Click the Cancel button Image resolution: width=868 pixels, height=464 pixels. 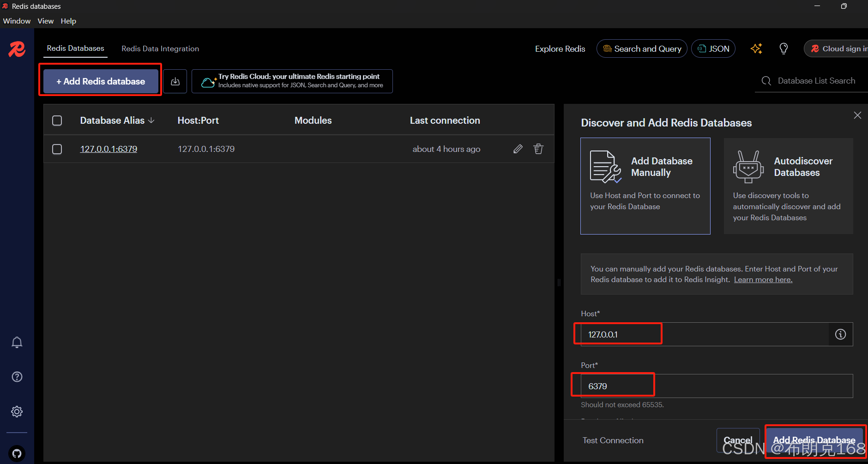tap(738, 440)
